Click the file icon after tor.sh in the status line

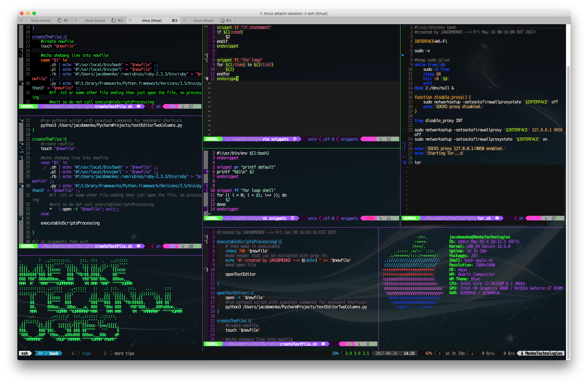tap(497, 218)
